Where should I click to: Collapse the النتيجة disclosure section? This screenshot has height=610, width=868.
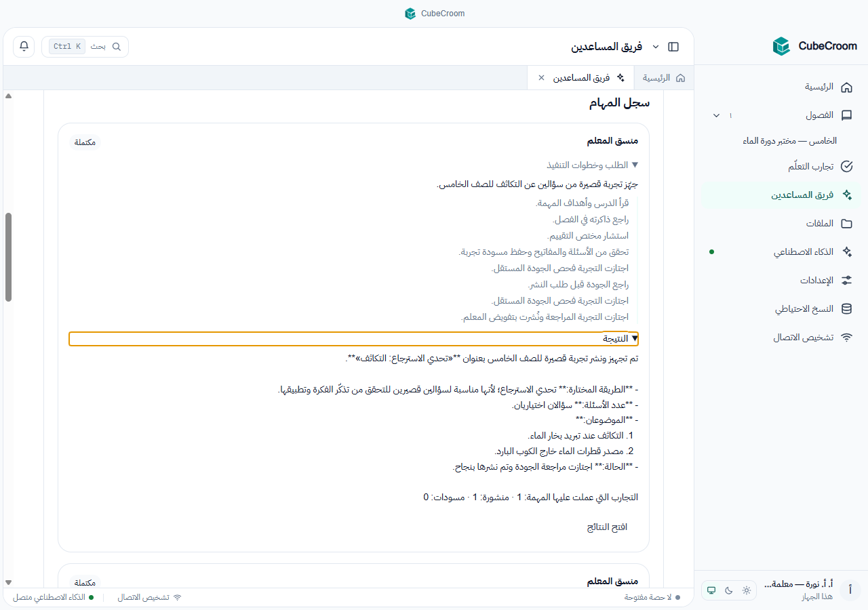pyautogui.click(x=353, y=338)
